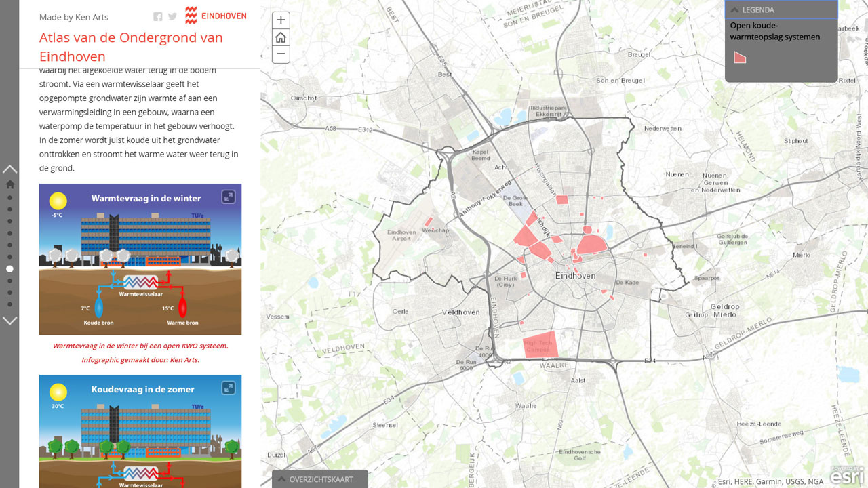Click the Esri logo link
The width and height of the screenshot is (868, 488).
coord(847,476)
